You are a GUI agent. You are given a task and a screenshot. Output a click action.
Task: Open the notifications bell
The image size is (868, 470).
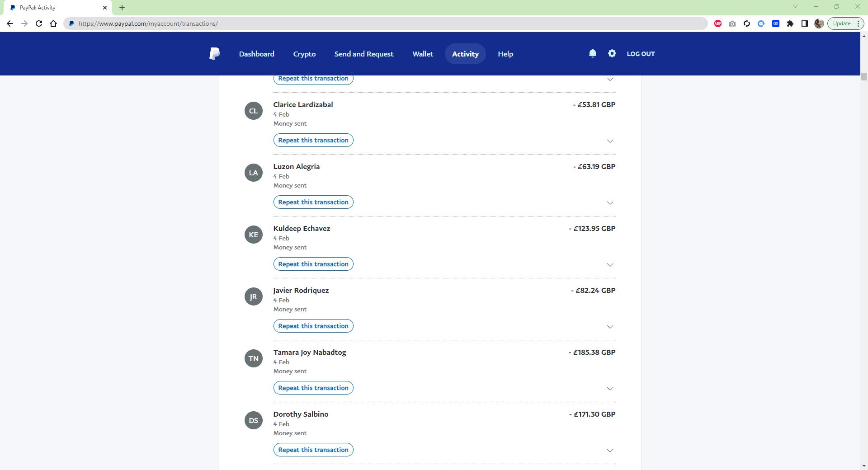(x=592, y=53)
